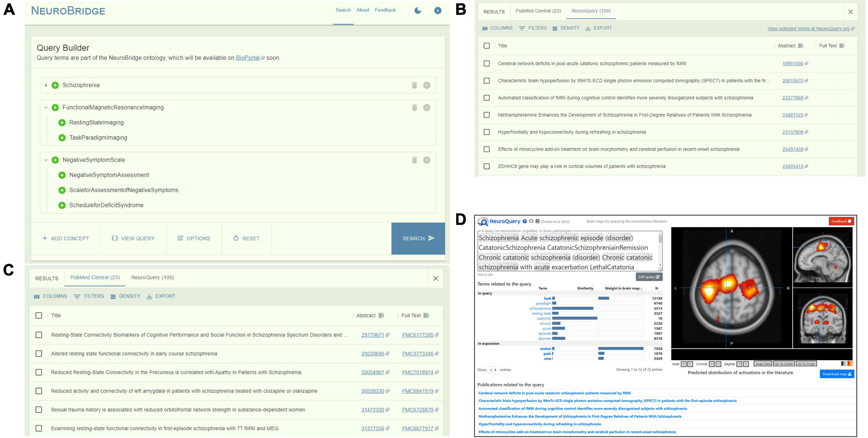Click circular arrow icon on FunctionalMagneticResonanceImaging row
Image resolution: width=868 pixels, height=438 pixels.
pyautogui.click(x=427, y=108)
